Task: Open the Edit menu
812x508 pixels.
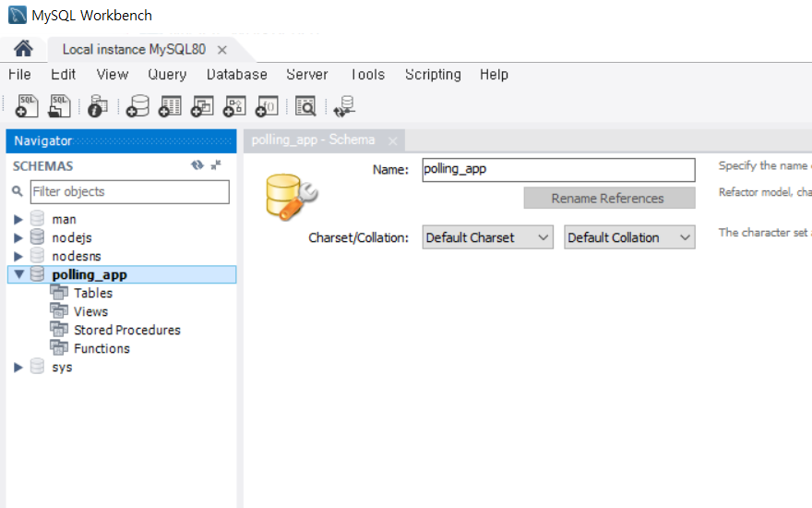Action: [63, 75]
